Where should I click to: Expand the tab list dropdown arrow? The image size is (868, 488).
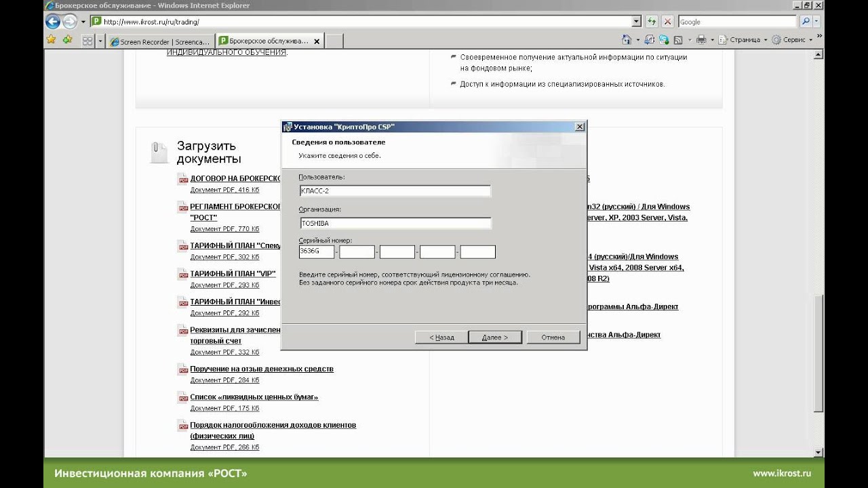point(101,41)
